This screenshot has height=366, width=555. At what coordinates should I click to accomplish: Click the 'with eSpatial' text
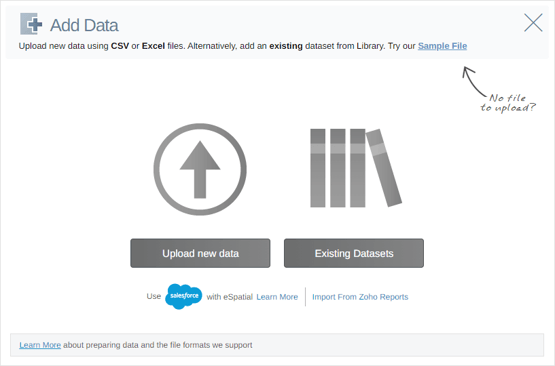tap(230, 297)
